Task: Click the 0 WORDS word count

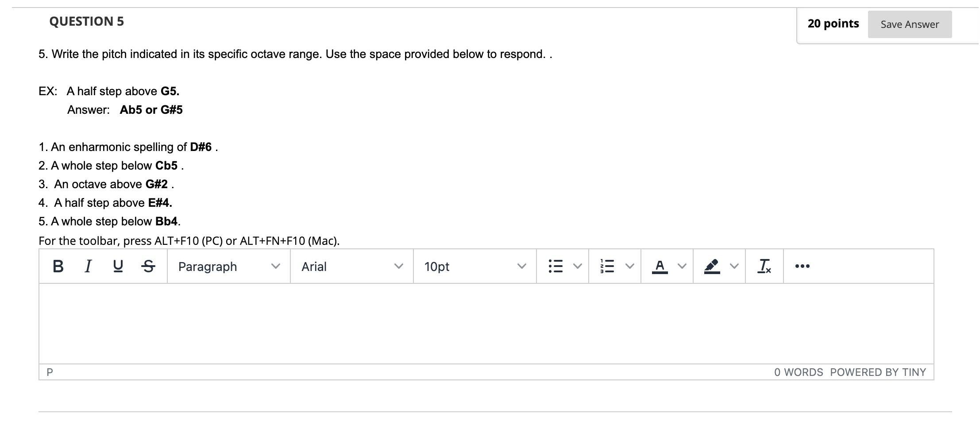Action: 799,372
